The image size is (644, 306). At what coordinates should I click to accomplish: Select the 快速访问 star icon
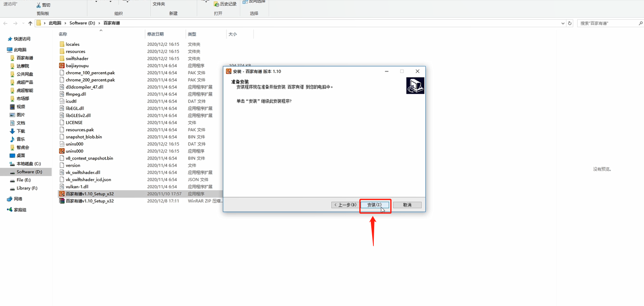coord(10,39)
